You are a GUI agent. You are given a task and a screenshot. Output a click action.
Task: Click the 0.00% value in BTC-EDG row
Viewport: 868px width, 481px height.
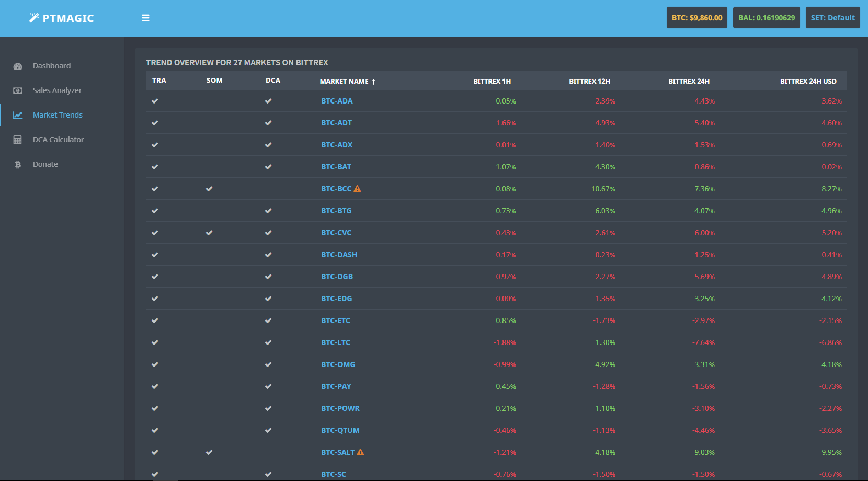pyautogui.click(x=506, y=299)
